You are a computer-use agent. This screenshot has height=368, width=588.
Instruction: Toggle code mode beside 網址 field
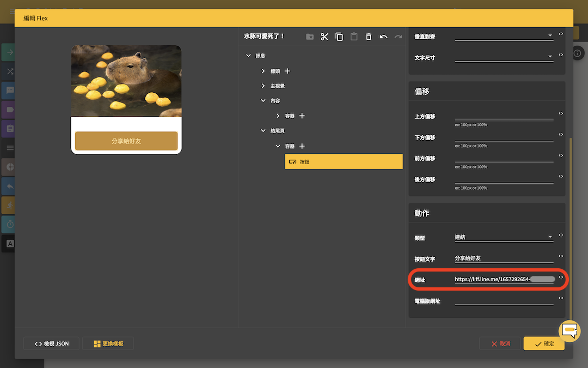[561, 277]
